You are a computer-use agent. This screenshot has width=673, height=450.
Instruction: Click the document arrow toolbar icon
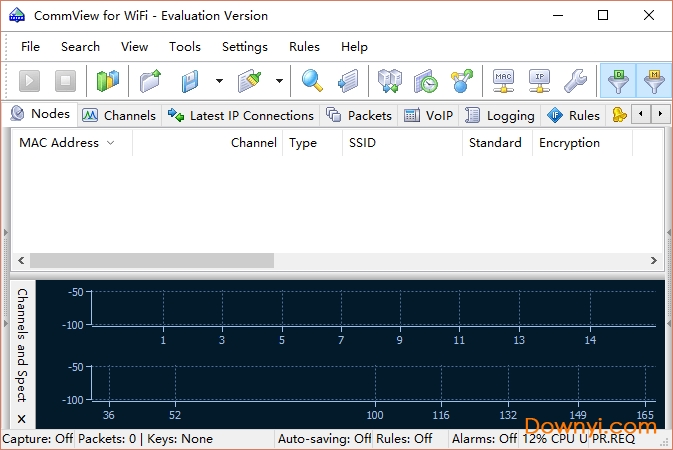(348, 81)
